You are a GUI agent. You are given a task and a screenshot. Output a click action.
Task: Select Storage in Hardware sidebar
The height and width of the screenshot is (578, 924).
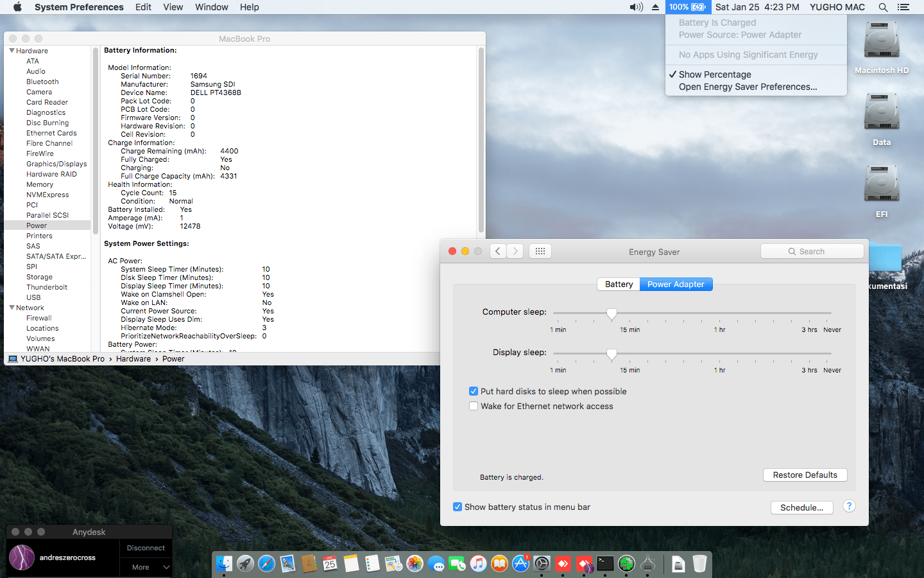(39, 277)
